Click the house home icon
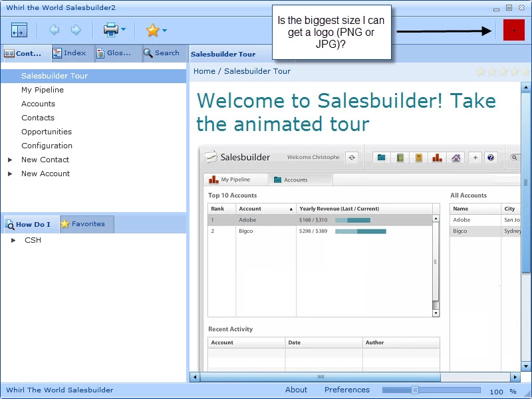Screen dimensions: 532x399 [456, 158]
